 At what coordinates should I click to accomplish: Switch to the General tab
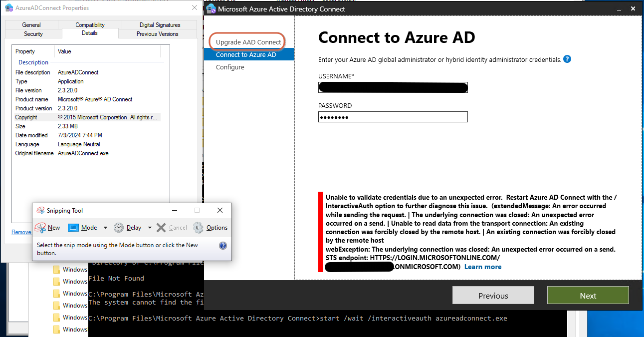coord(31,24)
